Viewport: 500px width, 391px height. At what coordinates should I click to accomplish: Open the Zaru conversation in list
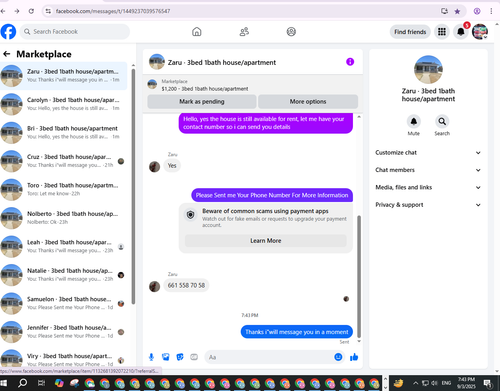tap(64, 76)
